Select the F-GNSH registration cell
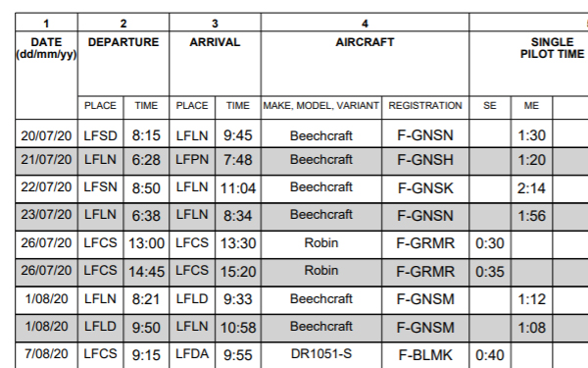This screenshot has width=588, height=368. (425, 162)
